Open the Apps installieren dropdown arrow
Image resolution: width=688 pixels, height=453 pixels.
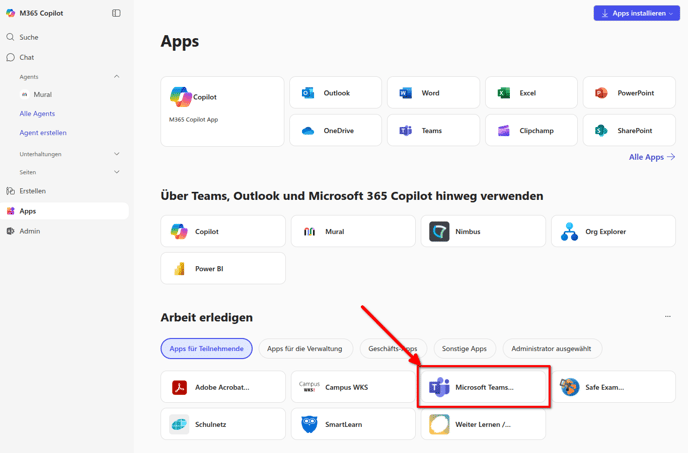click(671, 14)
